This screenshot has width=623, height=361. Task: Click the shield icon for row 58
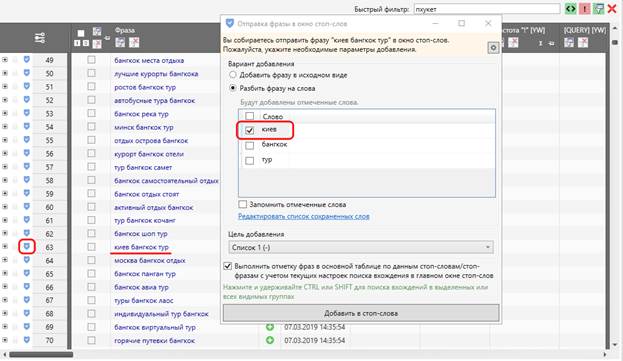(x=27, y=180)
